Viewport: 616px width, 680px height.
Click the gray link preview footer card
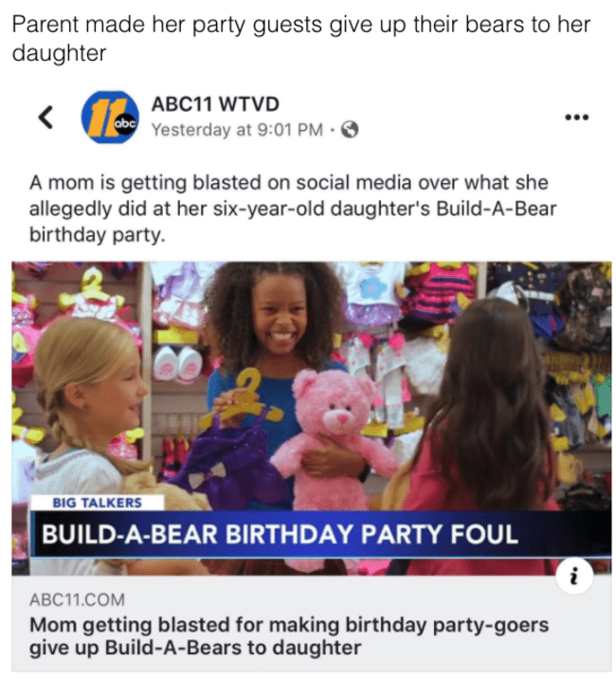click(x=311, y=623)
